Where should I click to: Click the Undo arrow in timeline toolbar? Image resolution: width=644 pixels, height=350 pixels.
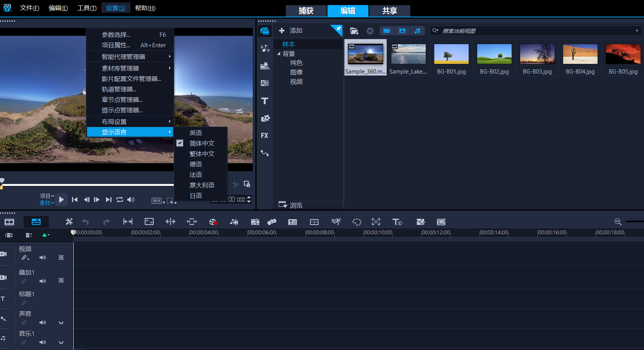point(86,222)
